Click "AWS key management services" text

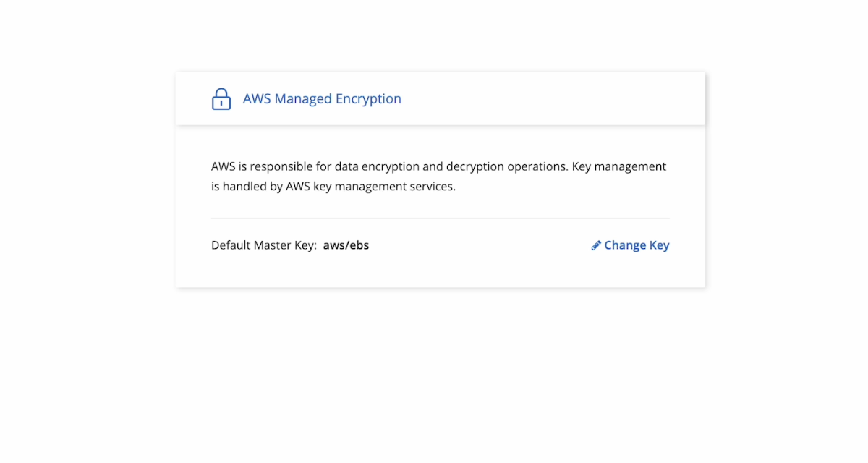pos(370,187)
